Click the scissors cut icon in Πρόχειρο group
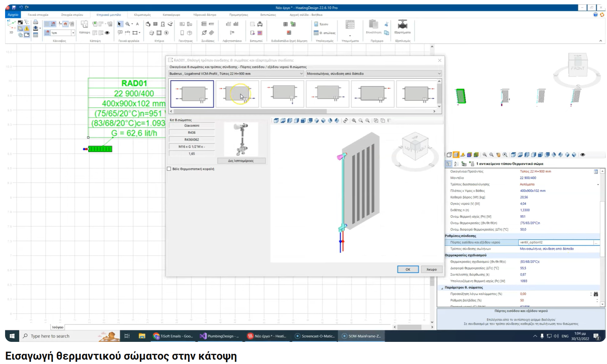The height and width of the screenshot is (364, 607). pos(387,24)
